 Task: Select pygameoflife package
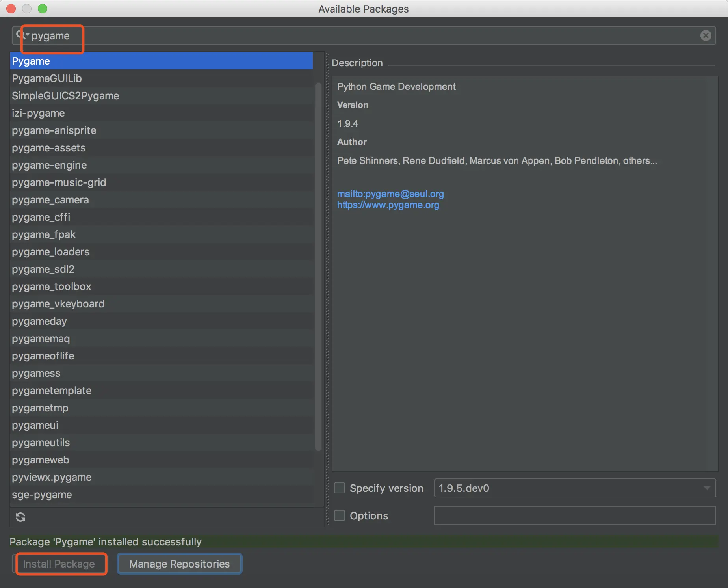(162, 356)
